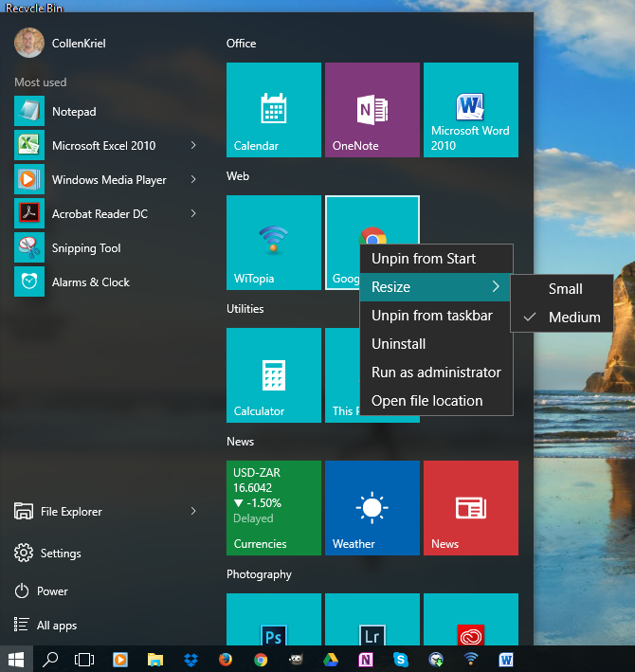
Task: Open Microsoft Word 2010 tile
Action: tap(470, 110)
